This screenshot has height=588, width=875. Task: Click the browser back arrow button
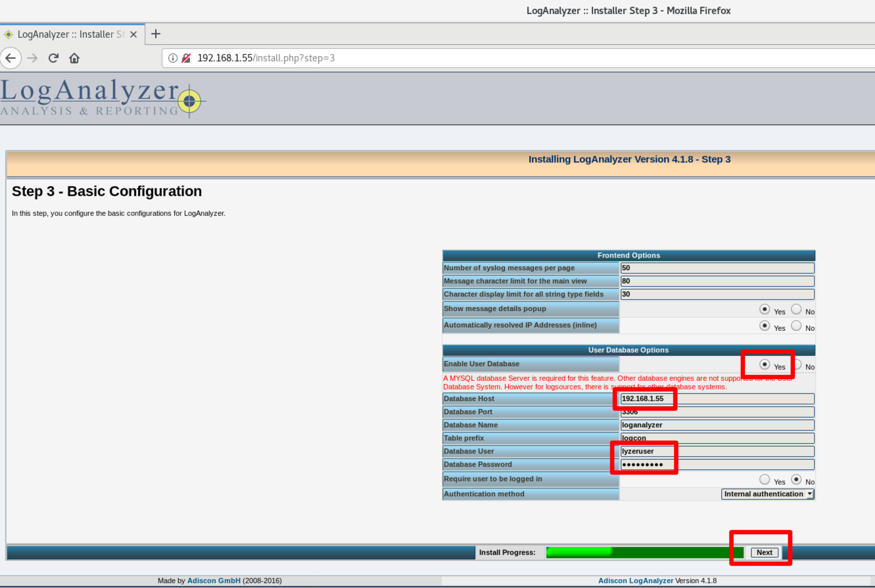pyautogui.click(x=11, y=58)
